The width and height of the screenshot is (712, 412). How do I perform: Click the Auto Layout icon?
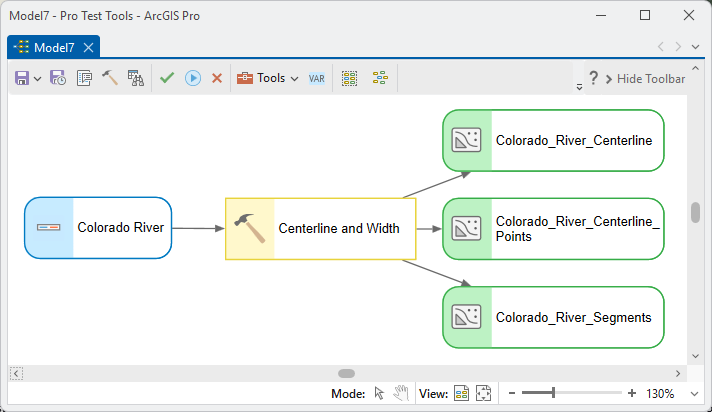[x=380, y=78]
